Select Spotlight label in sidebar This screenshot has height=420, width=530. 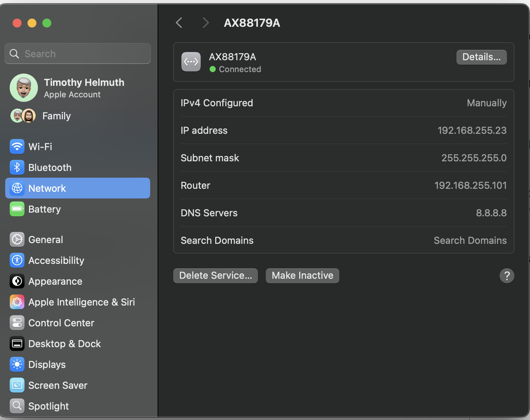point(49,406)
